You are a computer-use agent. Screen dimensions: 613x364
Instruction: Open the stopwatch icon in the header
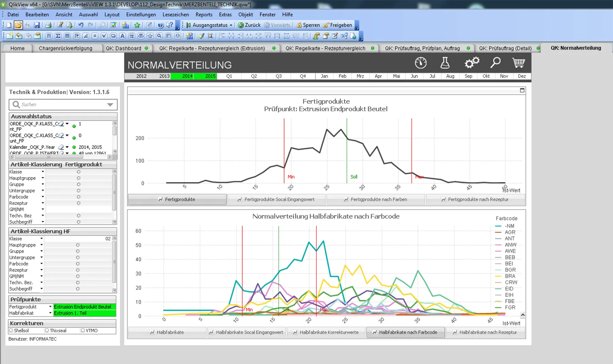coord(421,63)
